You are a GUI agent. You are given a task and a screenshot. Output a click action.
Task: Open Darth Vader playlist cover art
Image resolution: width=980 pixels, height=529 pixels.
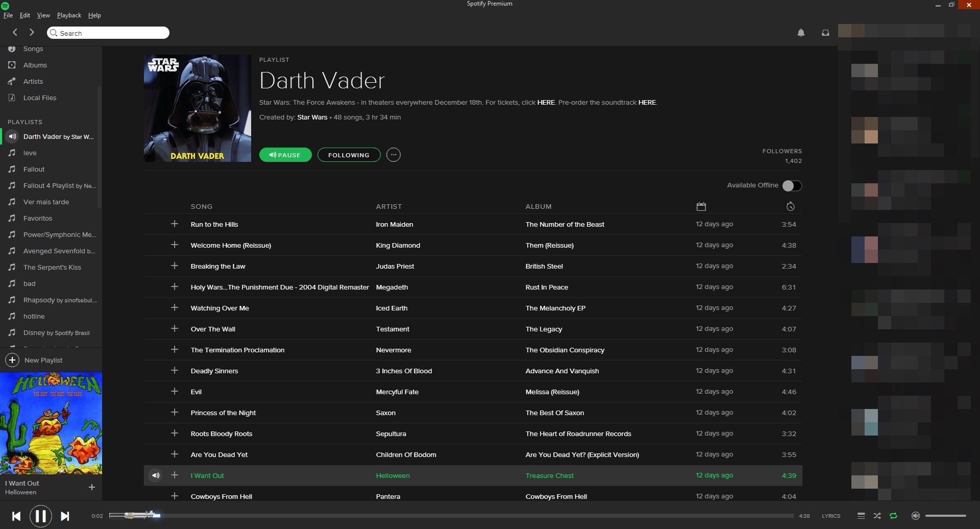pyautogui.click(x=198, y=108)
